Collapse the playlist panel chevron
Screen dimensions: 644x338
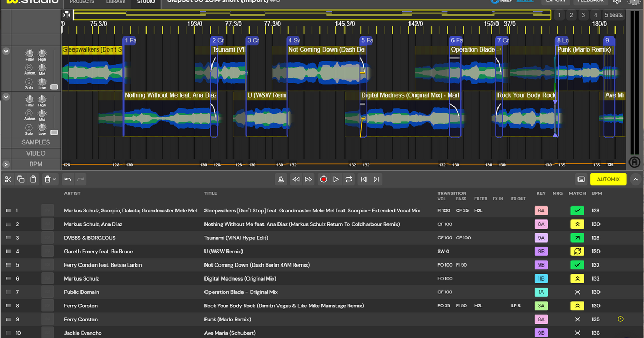635,179
